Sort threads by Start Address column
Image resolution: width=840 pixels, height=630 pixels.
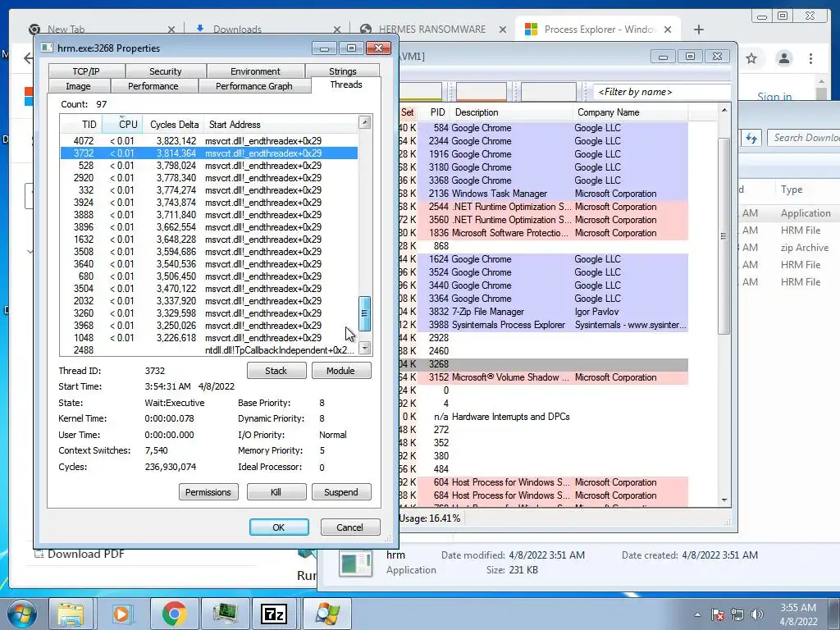click(x=281, y=125)
